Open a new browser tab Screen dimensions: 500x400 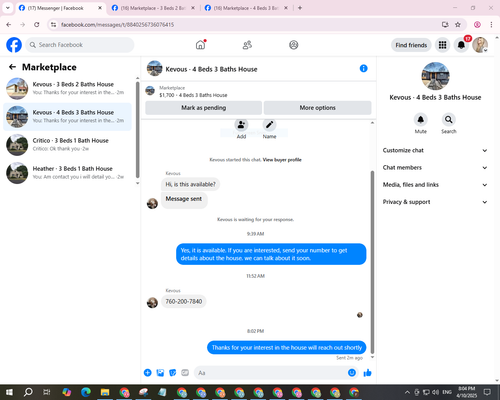point(300,8)
